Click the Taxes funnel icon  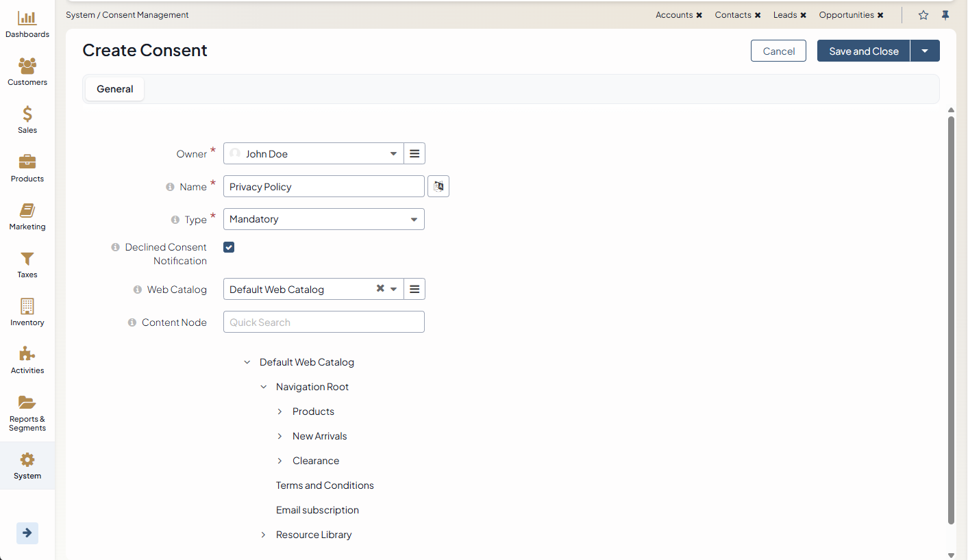[x=27, y=259]
